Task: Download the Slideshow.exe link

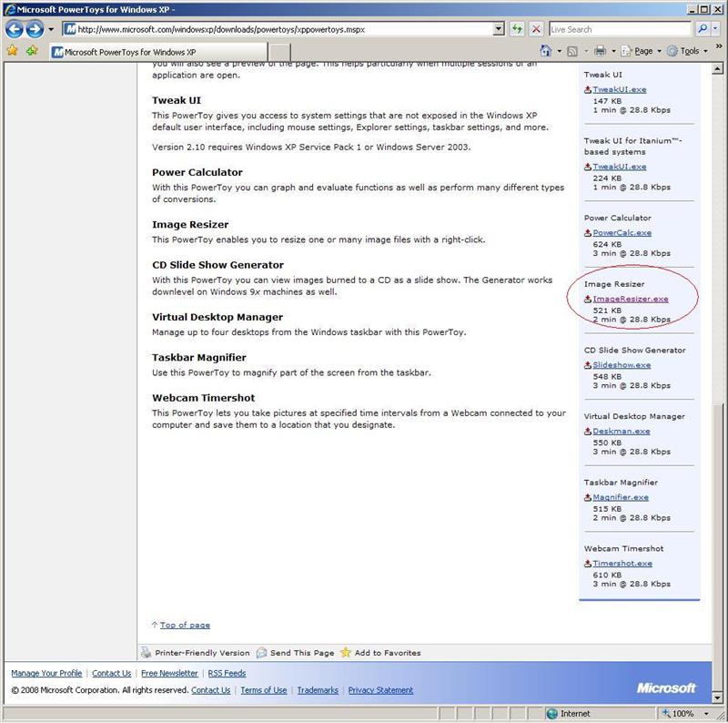Action: click(x=622, y=365)
